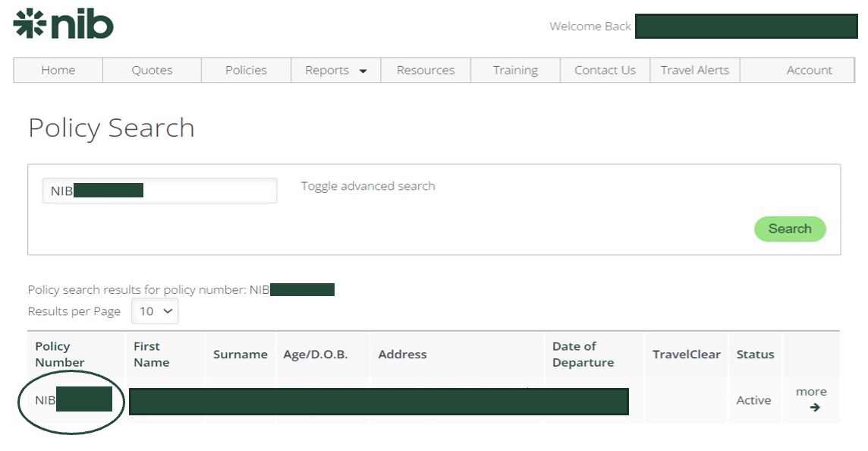Open Contact Us page
Screen dimensions: 868x451
pyautogui.click(x=605, y=71)
